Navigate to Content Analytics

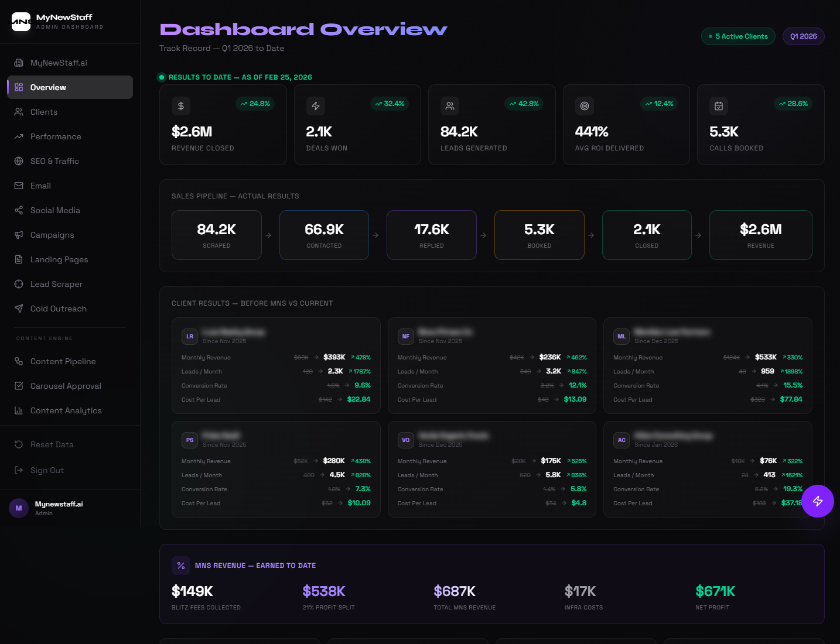(x=66, y=410)
